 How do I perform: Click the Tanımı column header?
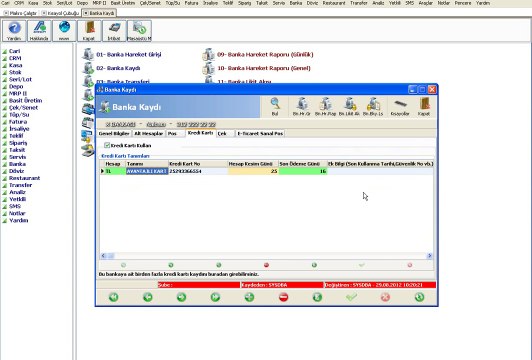pyautogui.click(x=147, y=164)
